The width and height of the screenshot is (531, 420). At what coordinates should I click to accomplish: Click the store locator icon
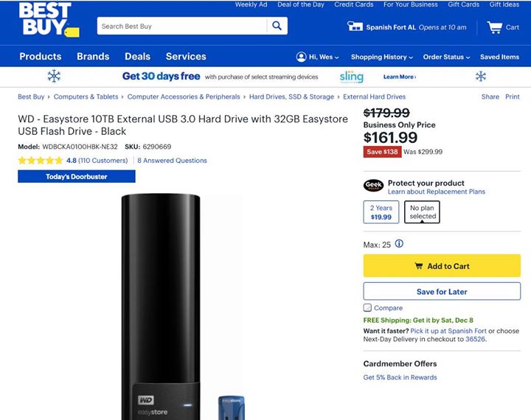[x=355, y=27]
